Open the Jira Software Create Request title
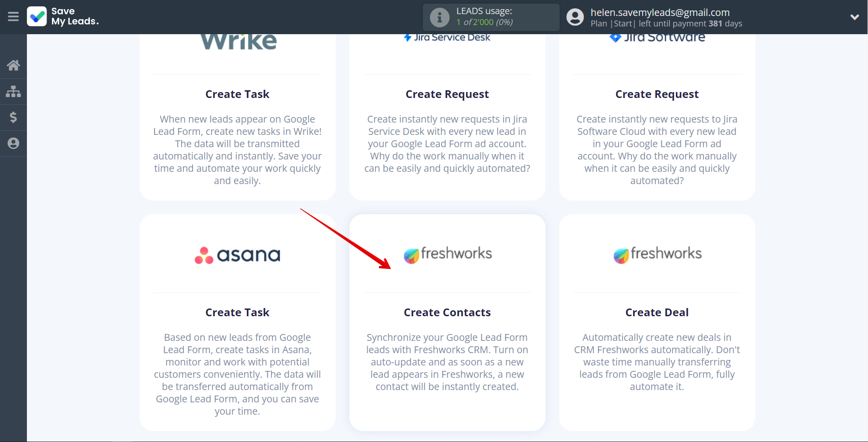 tap(657, 94)
